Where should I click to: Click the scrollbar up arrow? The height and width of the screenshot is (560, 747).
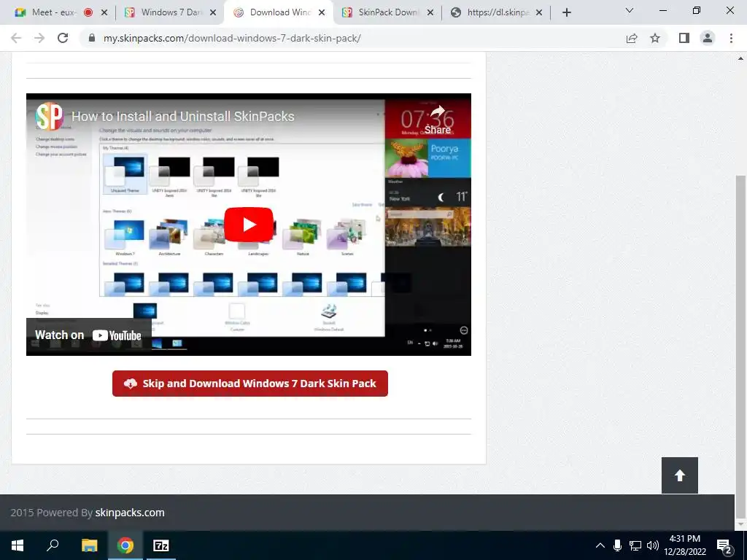(740, 58)
